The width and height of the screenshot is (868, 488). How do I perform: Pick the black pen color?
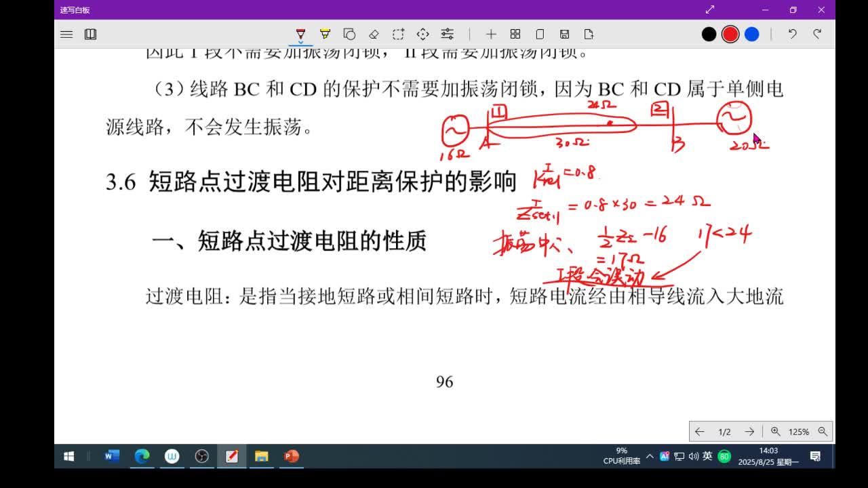pos(709,34)
